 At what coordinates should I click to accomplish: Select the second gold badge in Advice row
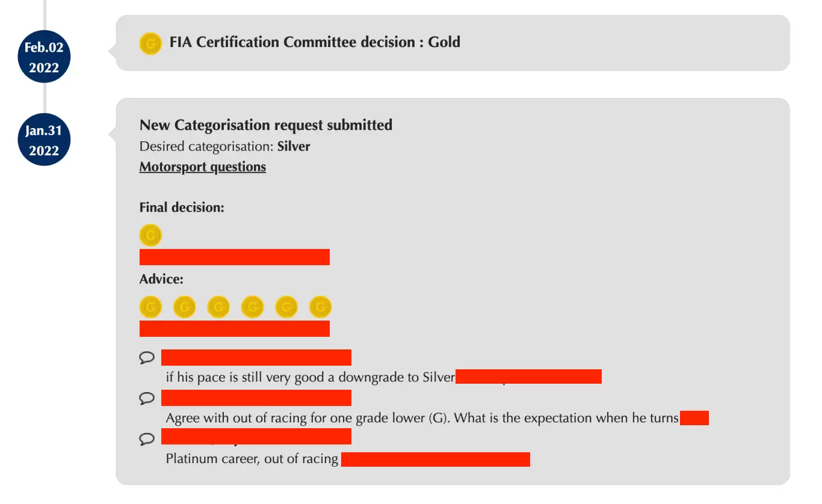[185, 307]
